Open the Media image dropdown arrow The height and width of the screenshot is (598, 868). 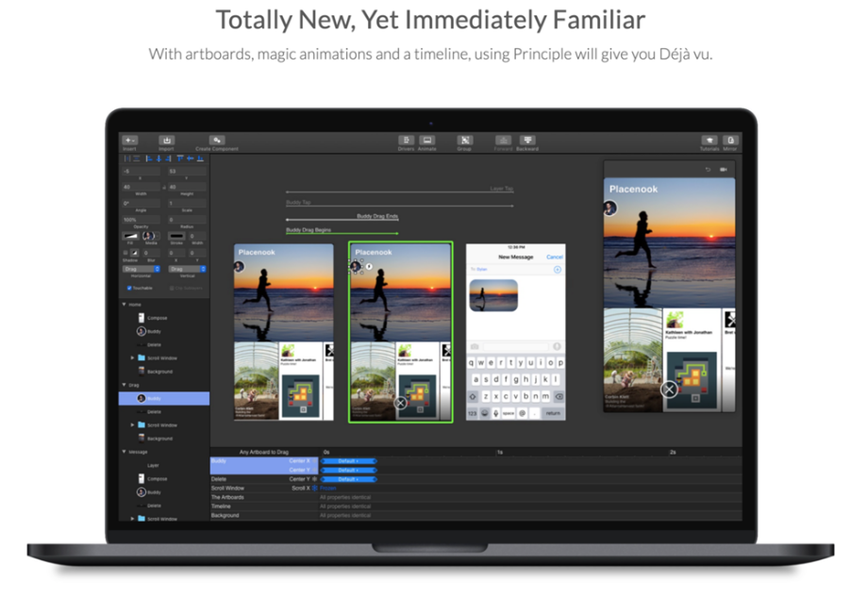157,236
